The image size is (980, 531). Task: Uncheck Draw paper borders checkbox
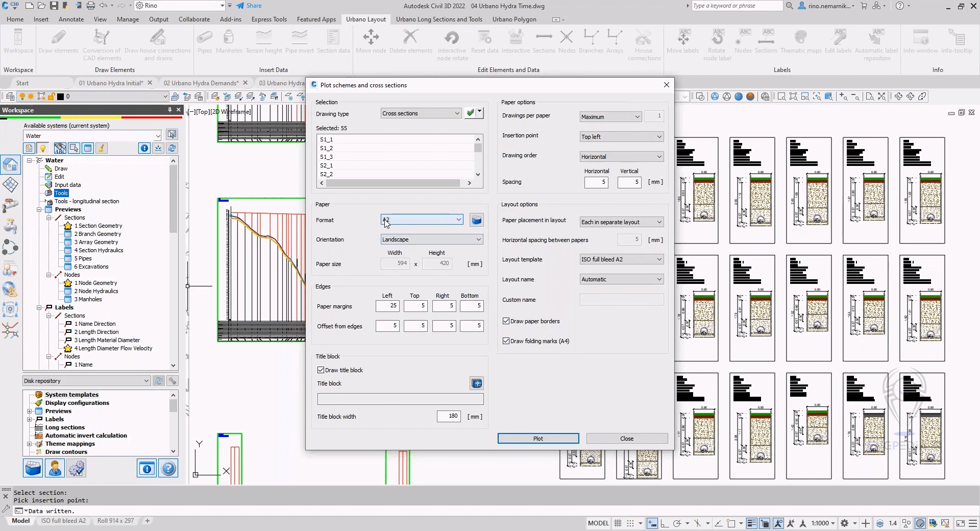[506, 321]
